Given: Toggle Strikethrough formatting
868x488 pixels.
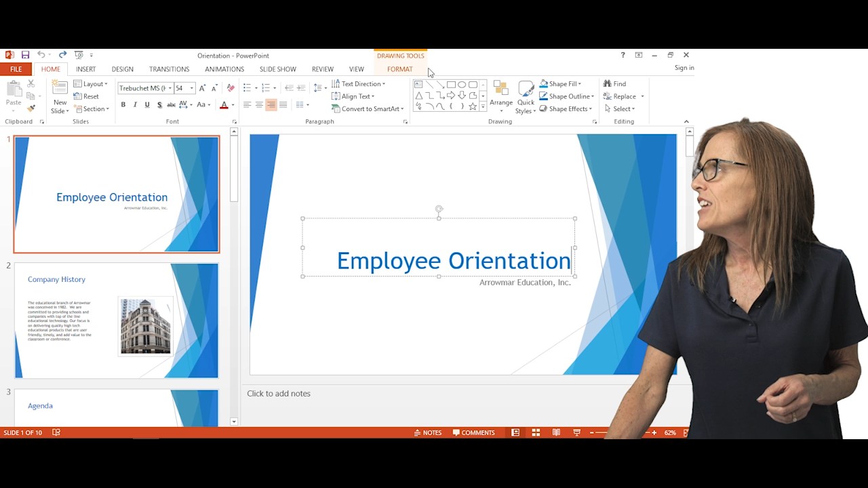Looking at the screenshot, I should pos(172,104).
